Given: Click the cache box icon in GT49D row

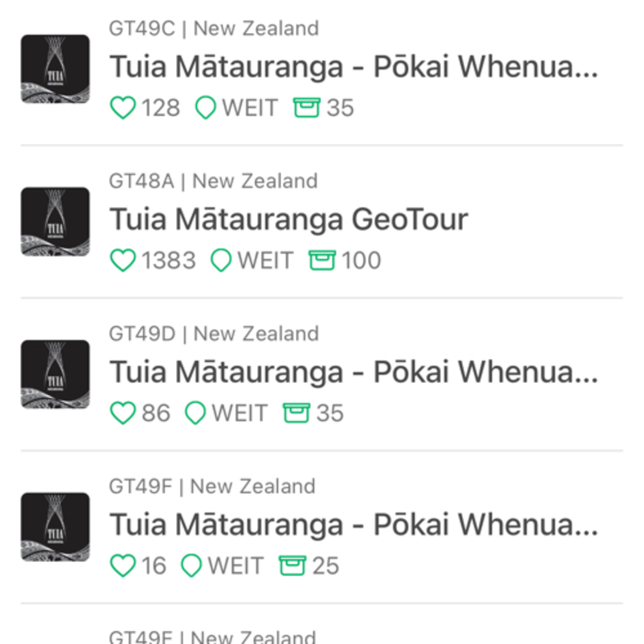Looking at the screenshot, I should [296, 413].
